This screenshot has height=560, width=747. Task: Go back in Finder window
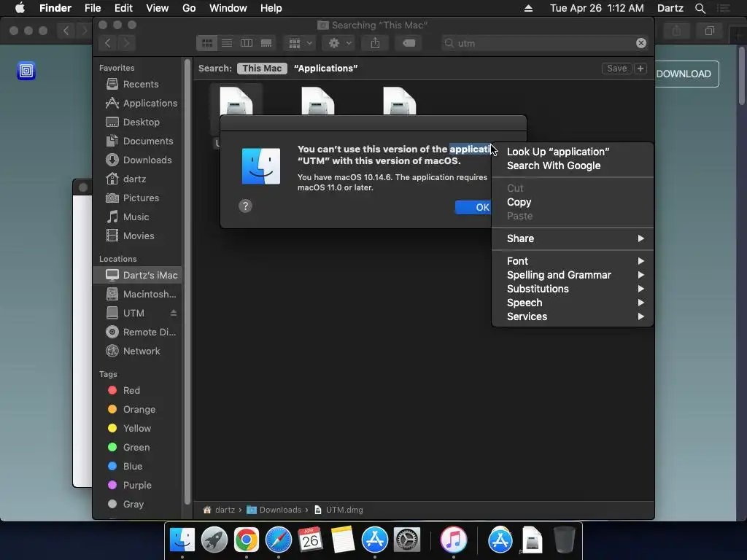point(108,43)
